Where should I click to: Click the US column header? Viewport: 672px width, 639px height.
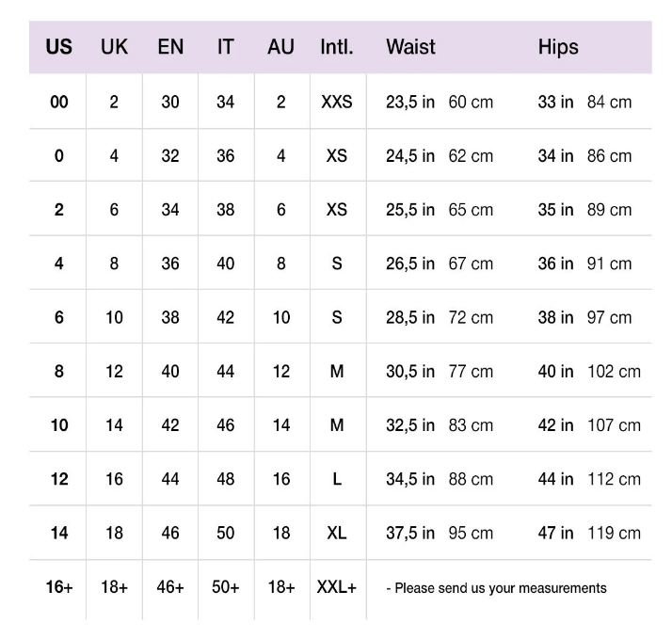pyautogui.click(x=58, y=47)
